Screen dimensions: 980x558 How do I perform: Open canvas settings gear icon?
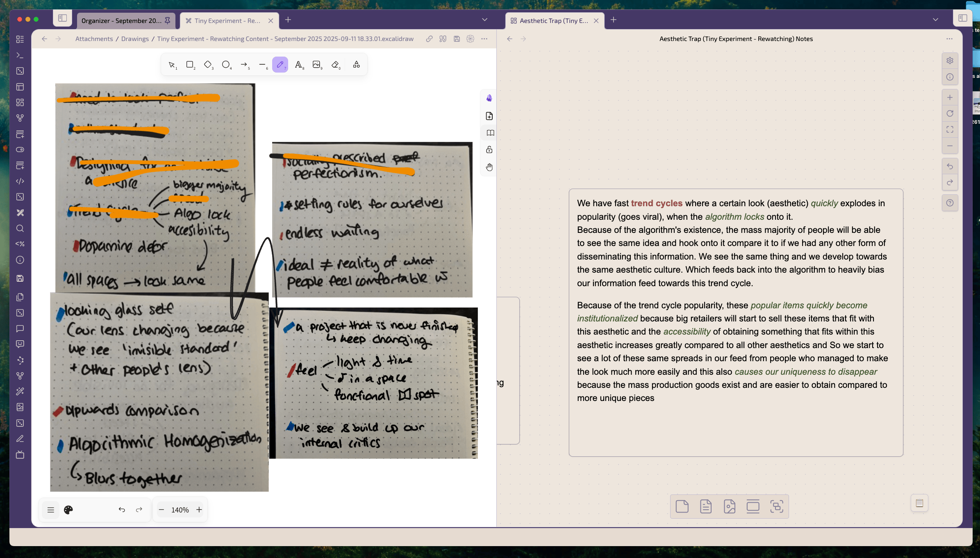coord(950,61)
